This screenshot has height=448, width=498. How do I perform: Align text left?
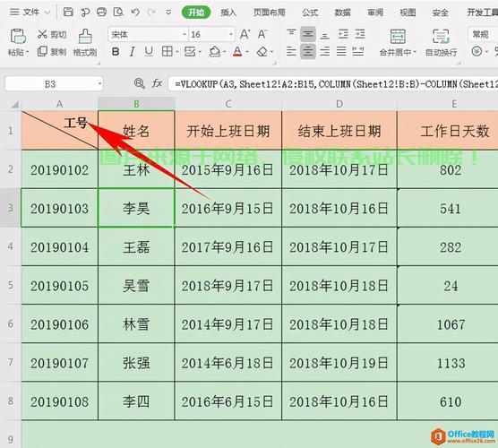point(291,51)
